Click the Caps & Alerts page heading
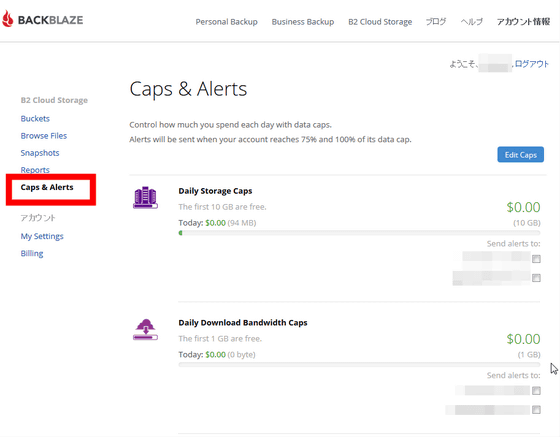The image size is (560, 437). pos(188,89)
